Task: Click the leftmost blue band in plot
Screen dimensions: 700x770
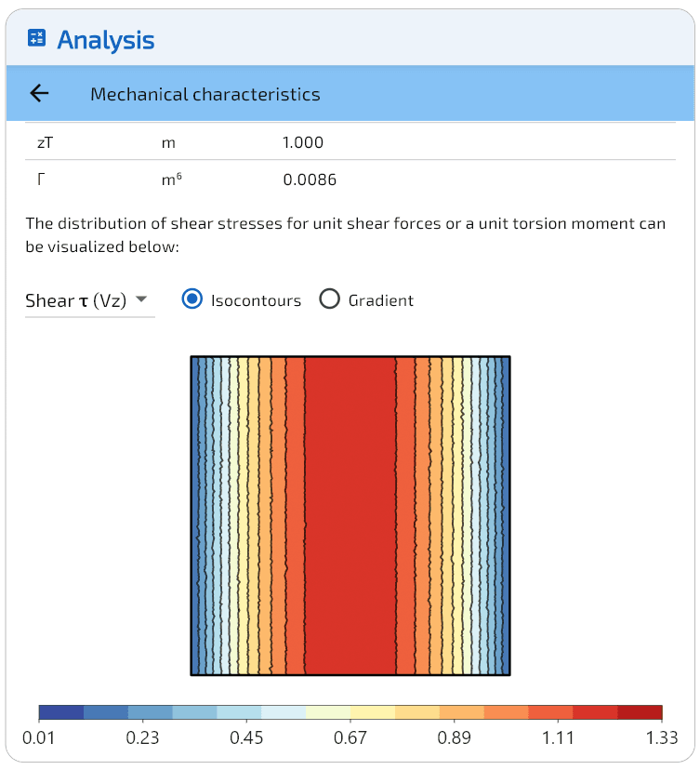Action: click(195, 515)
